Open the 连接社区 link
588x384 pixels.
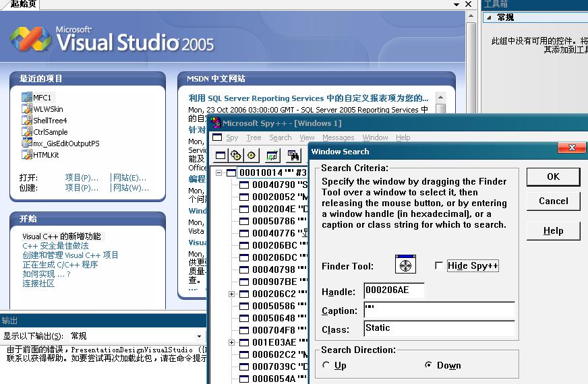click(38, 283)
